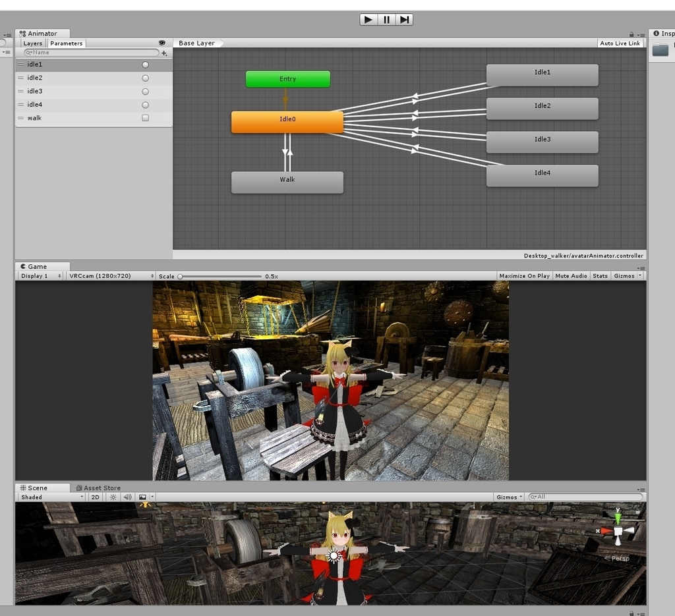Screen dimensions: 675x616
Task: Open the Game tab
Action: click(x=42, y=266)
